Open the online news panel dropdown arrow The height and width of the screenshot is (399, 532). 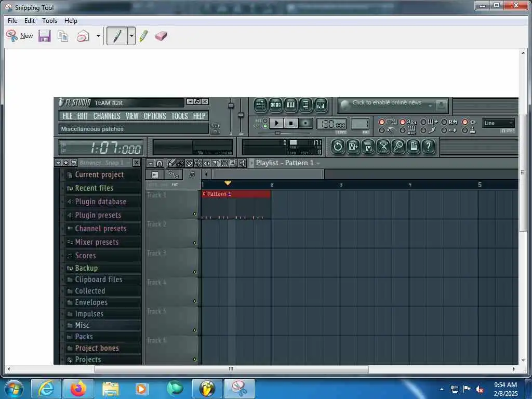click(430, 106)
